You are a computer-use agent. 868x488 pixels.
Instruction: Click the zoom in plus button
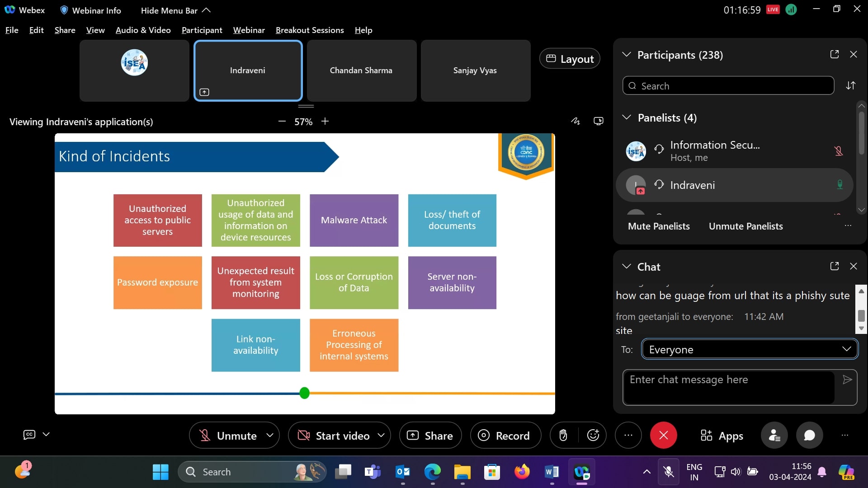click(325, 121)
